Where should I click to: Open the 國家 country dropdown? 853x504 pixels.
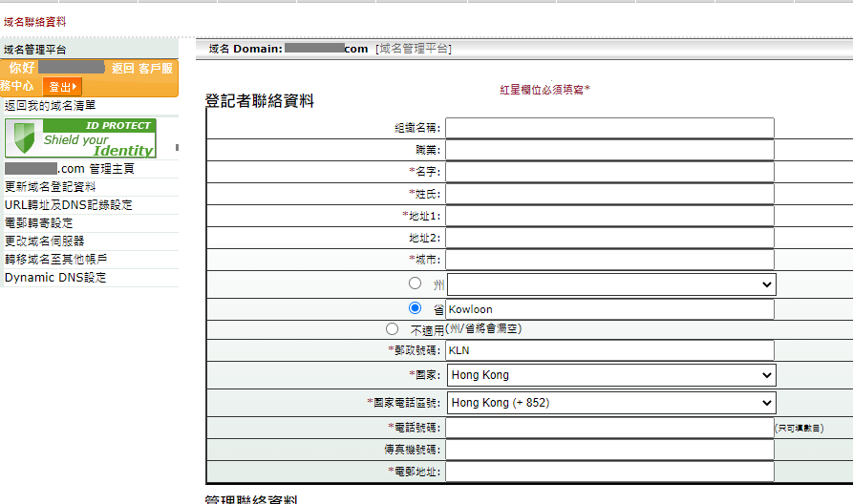pos(611,376)
